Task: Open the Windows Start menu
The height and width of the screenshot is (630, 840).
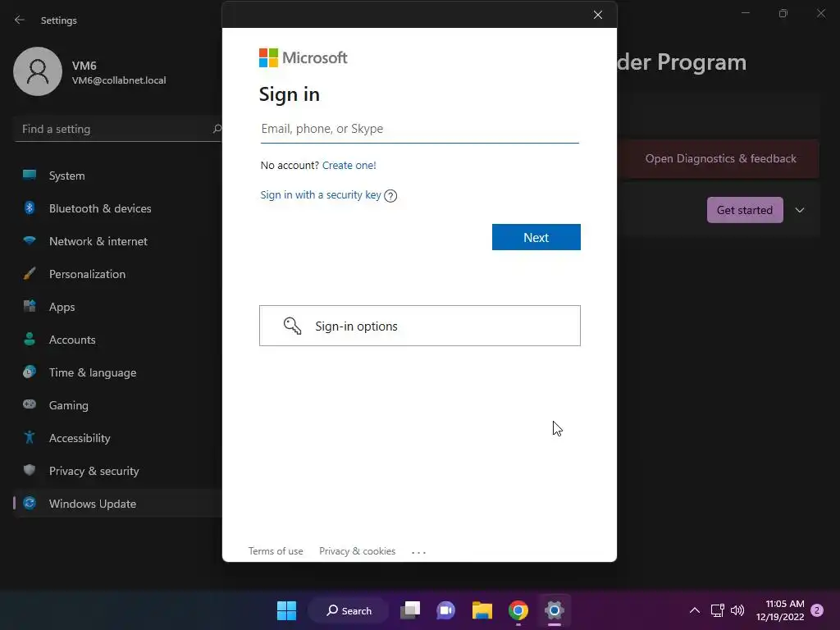Action: point(286,610)
